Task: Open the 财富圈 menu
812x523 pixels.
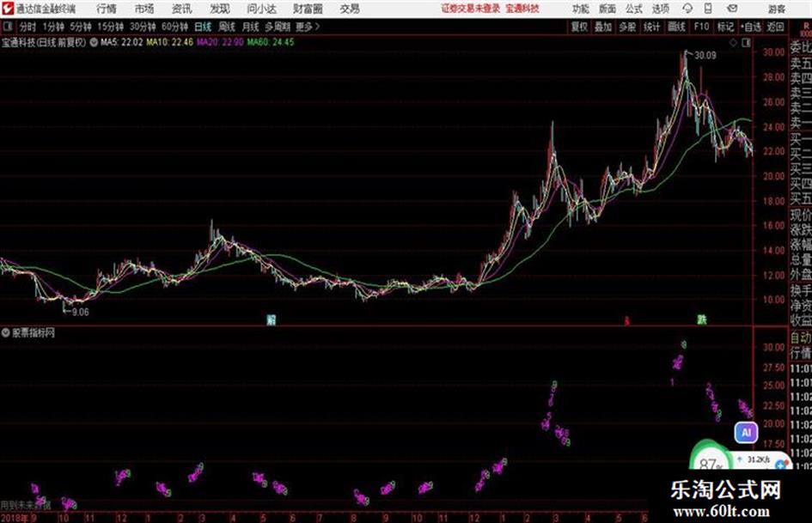Action: point(308,9)
